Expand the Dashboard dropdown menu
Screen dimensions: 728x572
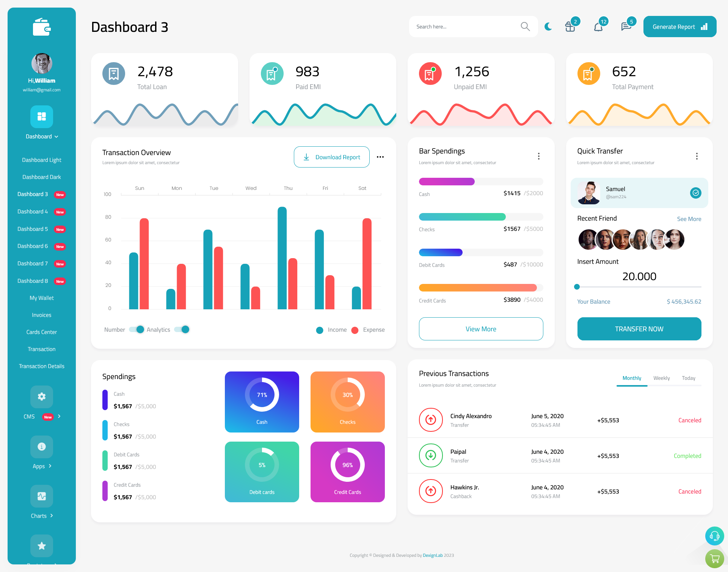point(41,138)
